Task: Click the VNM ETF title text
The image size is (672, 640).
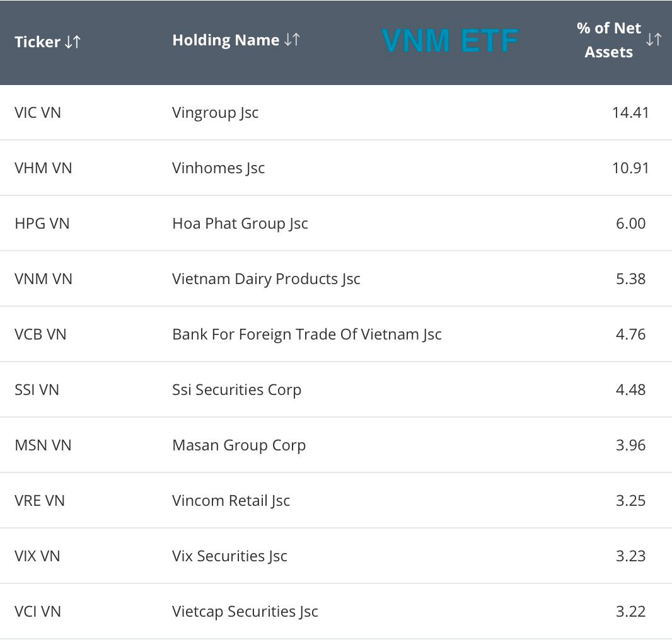Action: tap(450, 41)
